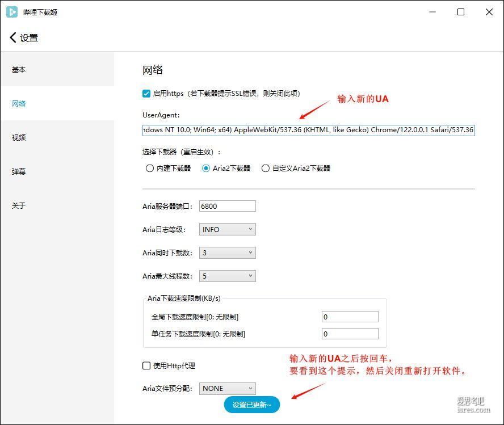The width and height of the screenshot is (504, 425).
Task: Enable the 使用Http代理 checkbox
Action: click(146, 366)
